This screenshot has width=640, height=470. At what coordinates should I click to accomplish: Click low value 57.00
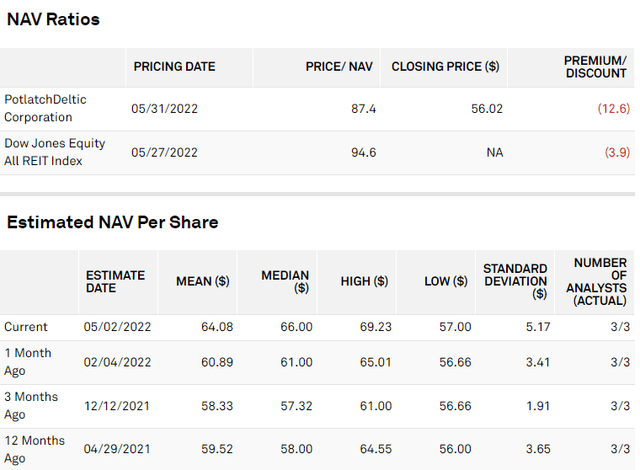(455, 327)
